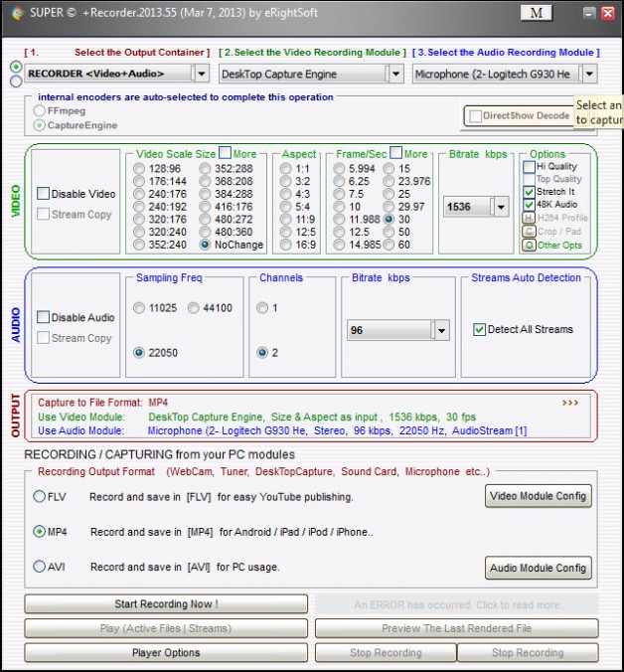Open the audio bitrate 96 dropdown
The width and height of the screenshot is (624, 672).
click(440, 330)
